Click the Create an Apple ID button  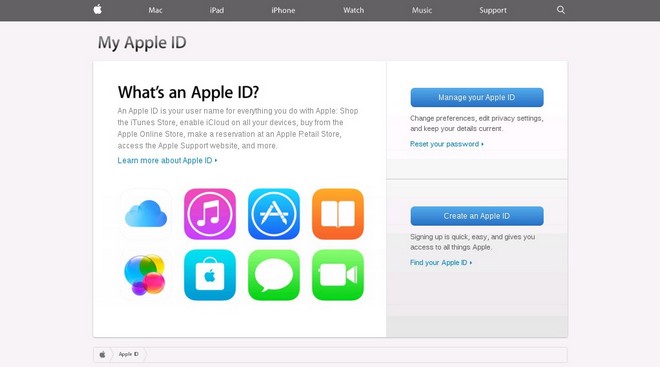(x=477, y=216)
